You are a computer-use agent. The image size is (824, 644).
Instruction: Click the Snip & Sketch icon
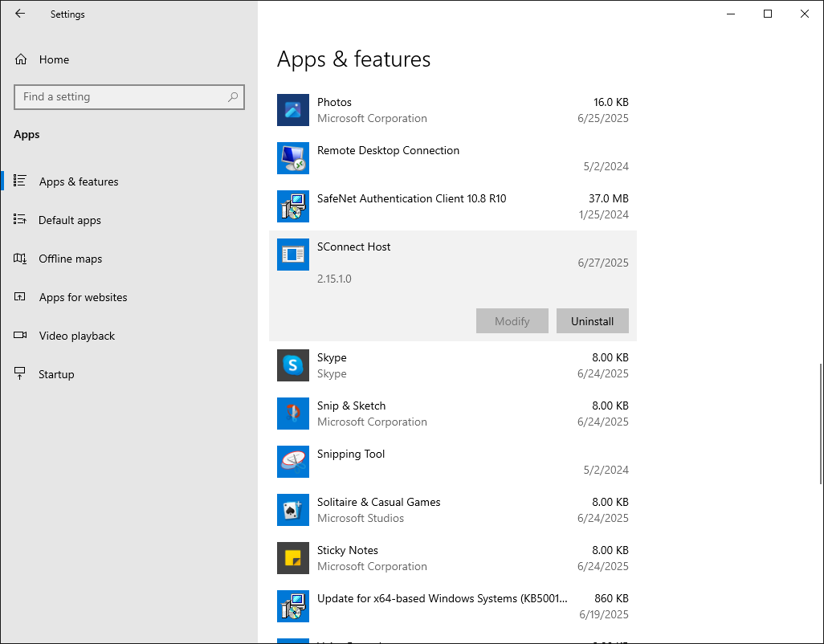pos(293,414)
